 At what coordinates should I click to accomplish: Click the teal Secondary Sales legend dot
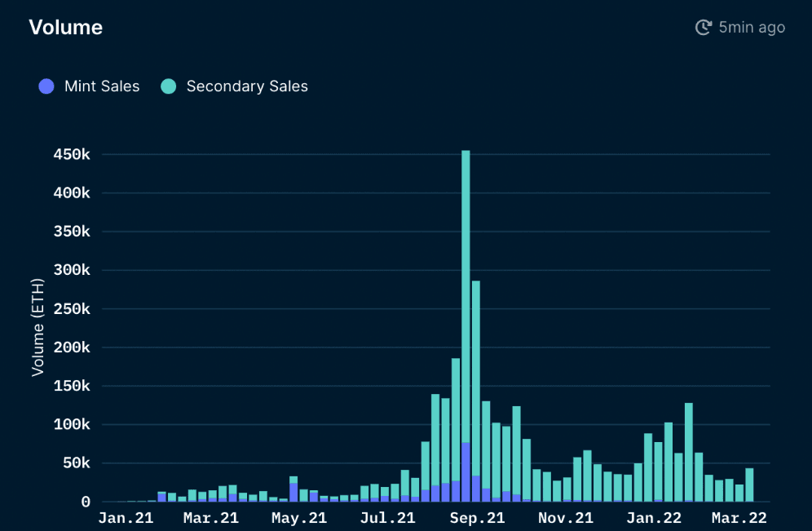[169, 86]
